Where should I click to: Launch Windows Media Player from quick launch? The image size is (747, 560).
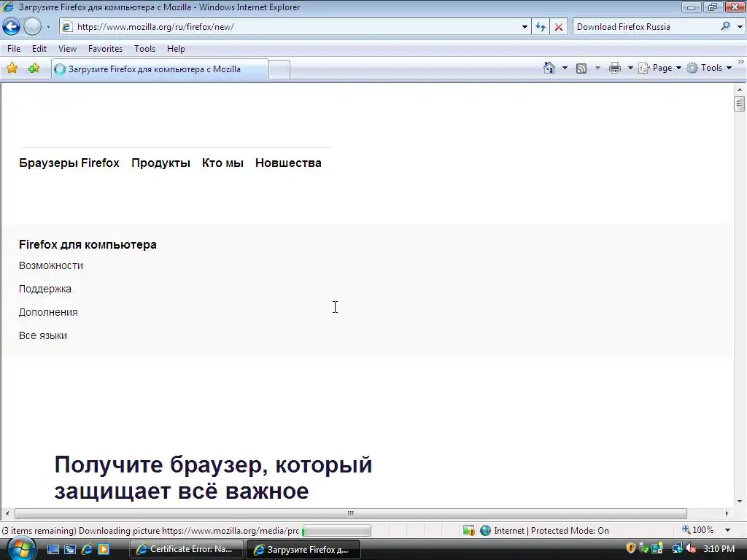coord(104,550)
